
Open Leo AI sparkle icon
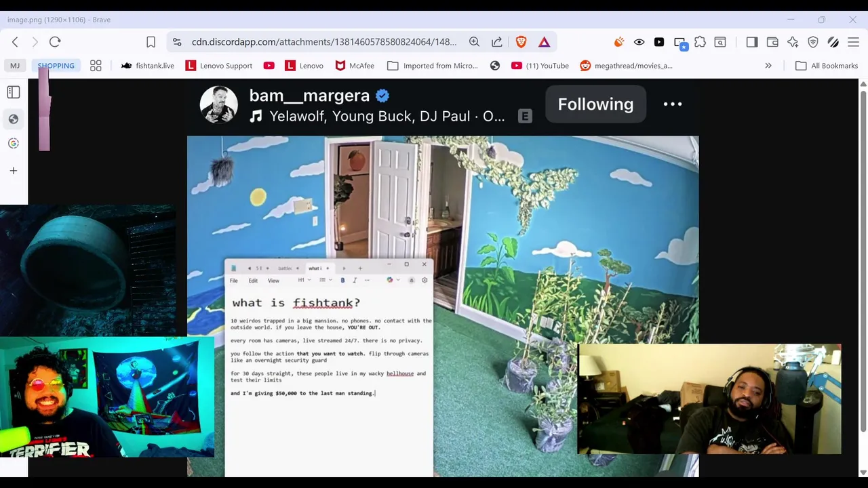coord(793,42)
